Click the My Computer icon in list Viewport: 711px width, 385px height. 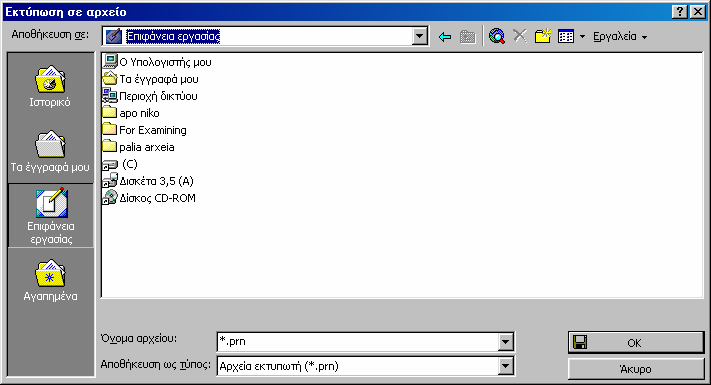110,61
